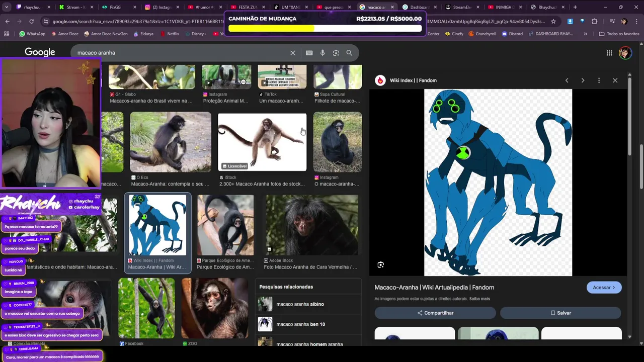The height and width of the screenshot is (362, 644).
Task: Show previous image in preview panel
Action: (x=567, y=80)
